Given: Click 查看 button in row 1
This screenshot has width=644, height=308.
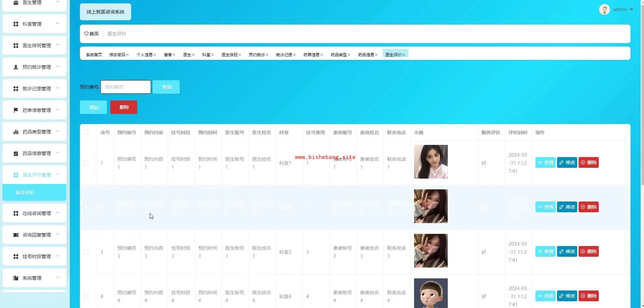Looking at the screenshot, I should pyautogui.click(x=546, y=162).
